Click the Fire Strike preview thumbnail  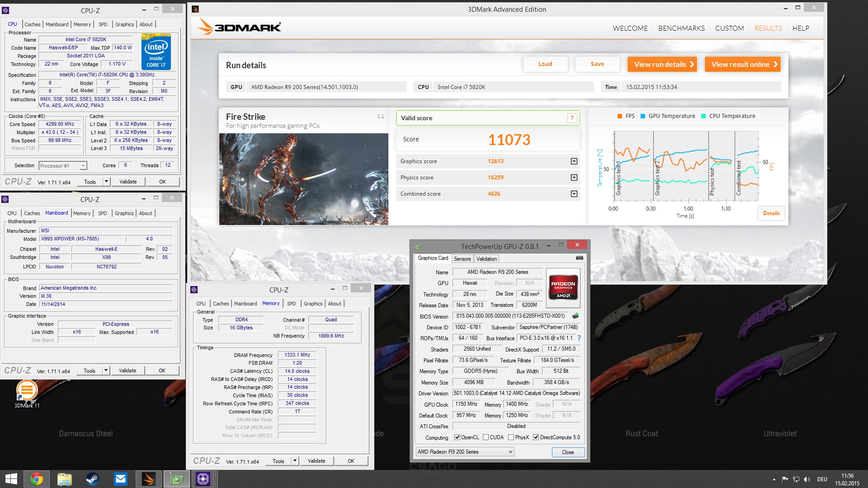click(303, 179)
